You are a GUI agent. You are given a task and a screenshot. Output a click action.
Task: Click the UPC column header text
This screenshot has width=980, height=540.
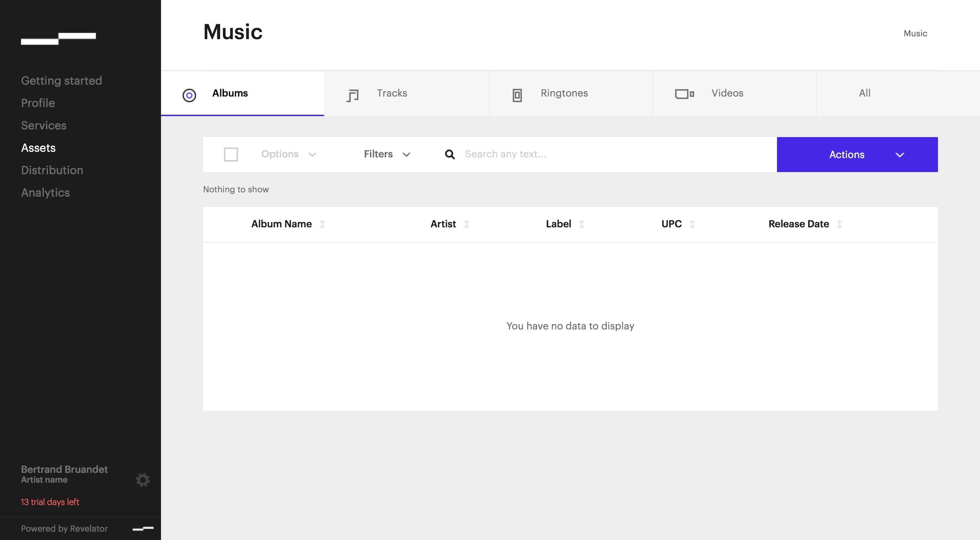[x=671, y=224]
